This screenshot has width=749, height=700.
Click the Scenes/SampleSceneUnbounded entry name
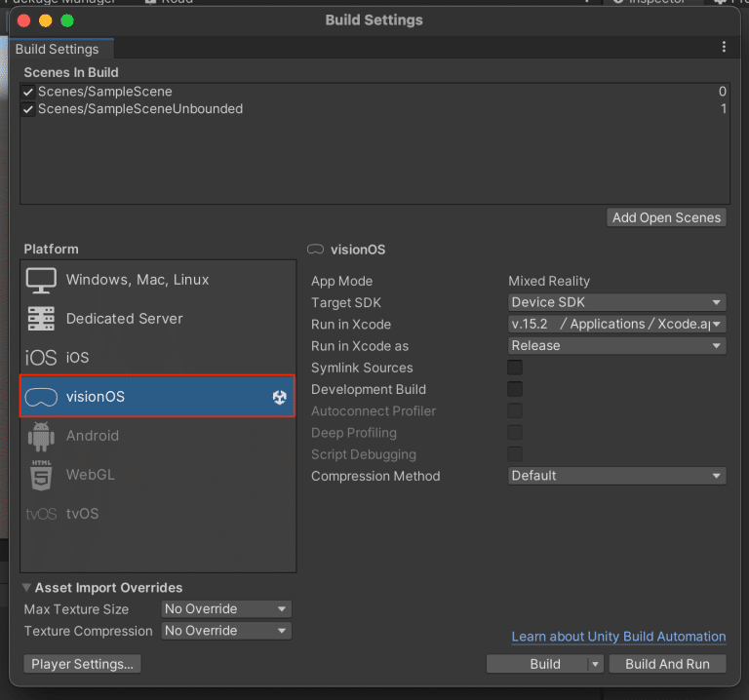click(x=140, y=109)
